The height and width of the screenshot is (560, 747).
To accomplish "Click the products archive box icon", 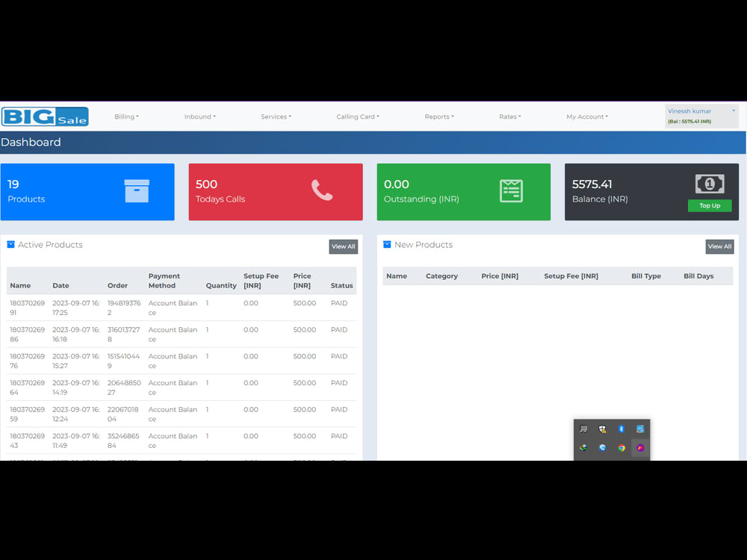I will click(137, 191).
